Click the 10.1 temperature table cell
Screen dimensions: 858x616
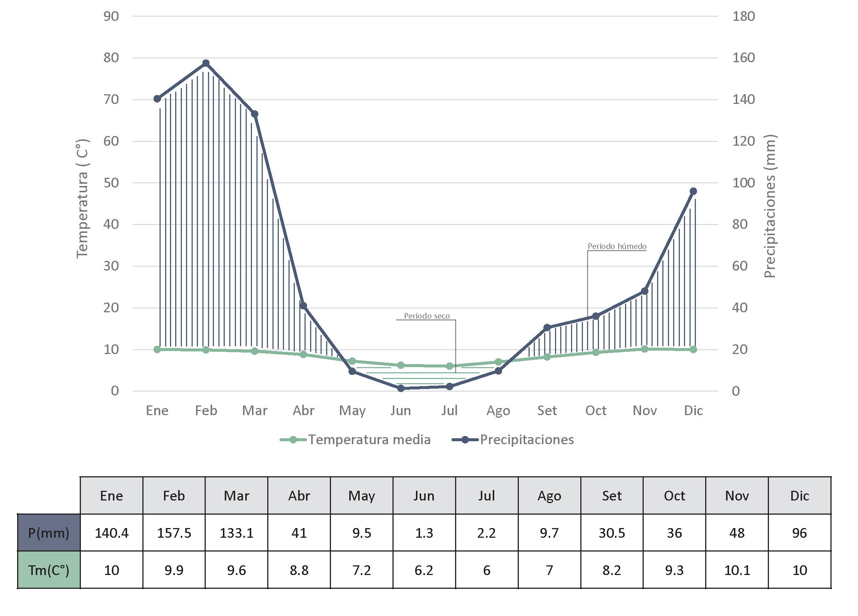click(x=736, y=570)
